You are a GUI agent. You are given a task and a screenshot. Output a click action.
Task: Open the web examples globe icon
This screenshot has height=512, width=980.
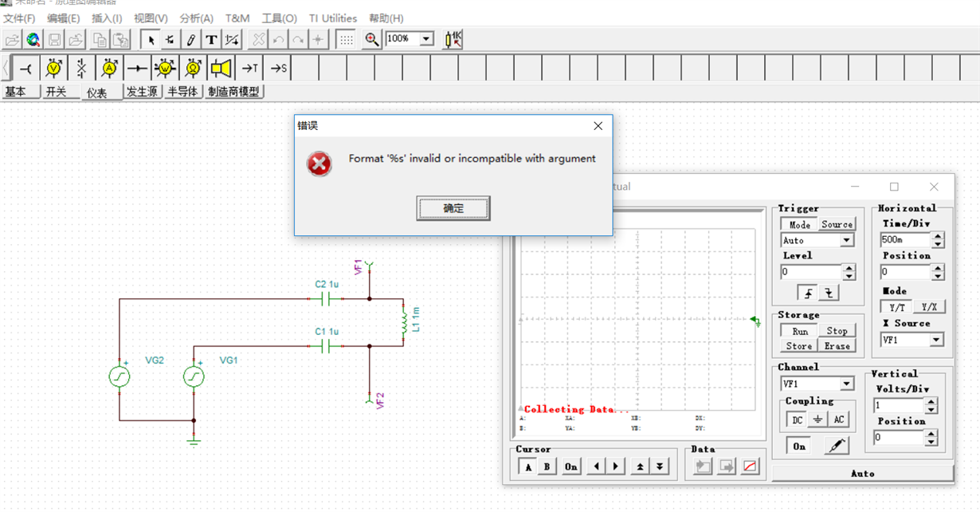[33, 39]
